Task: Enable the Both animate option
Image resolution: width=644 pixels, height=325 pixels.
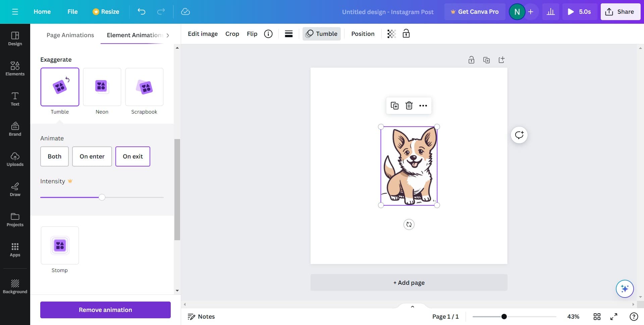Action: point(54,156)
